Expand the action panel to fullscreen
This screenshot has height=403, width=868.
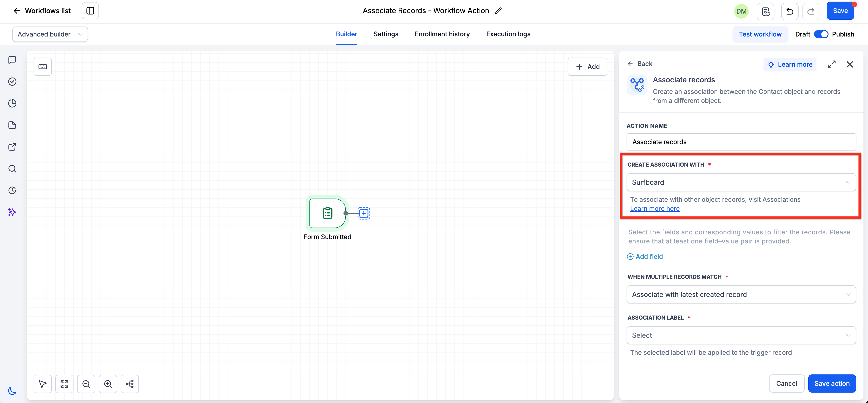(x=832, y=64)
